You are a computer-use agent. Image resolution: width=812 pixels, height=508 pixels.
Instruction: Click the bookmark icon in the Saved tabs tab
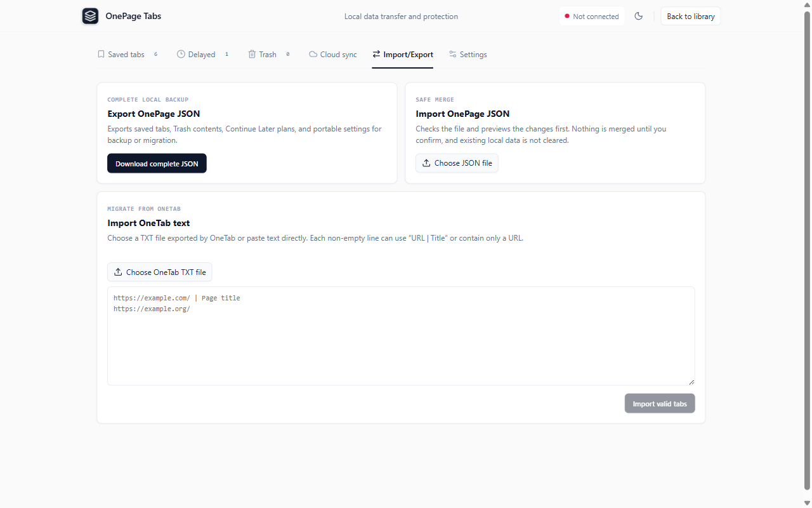point(101,54)
